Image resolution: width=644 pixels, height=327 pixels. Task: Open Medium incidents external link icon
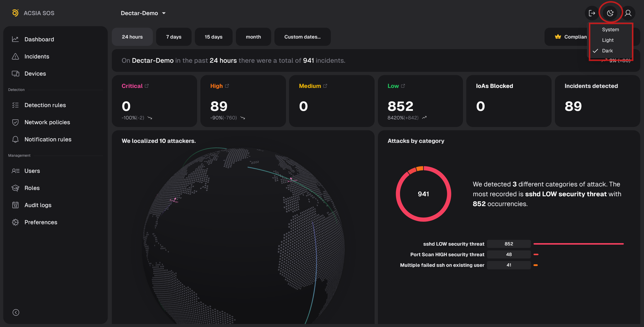pyautogui.click(x=325, y=86)
